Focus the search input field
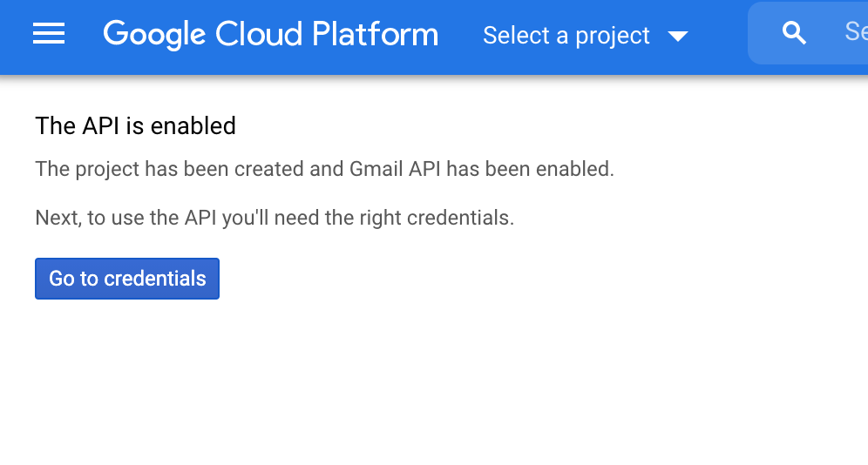 click(x=808, y=33)
